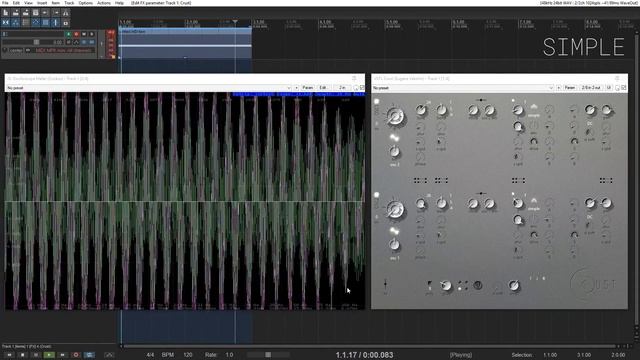Toggle the lower oscillator enable square
This screenshot has width=640, height=360.
[x=377, y=195]
